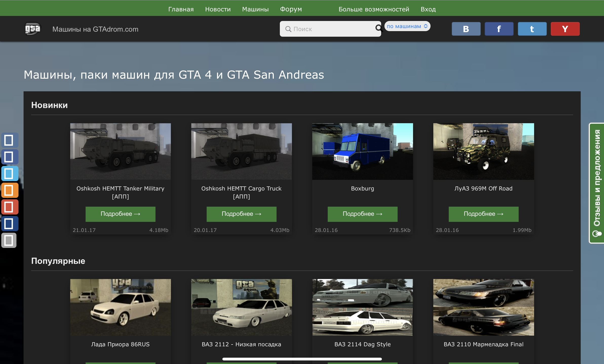
Task: Click the 'ВАЗ 2112 - Низкая посадка' title
Action: [241, 344]
